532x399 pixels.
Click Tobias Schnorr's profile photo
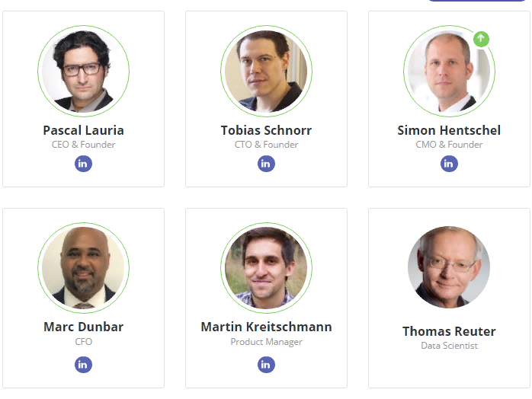[266, 71]
